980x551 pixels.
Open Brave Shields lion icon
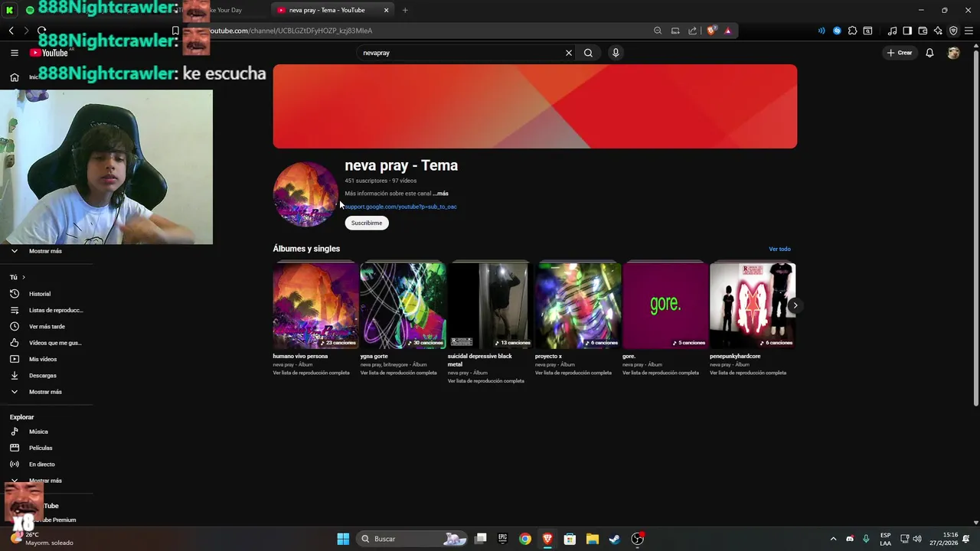tap(711, 31)
